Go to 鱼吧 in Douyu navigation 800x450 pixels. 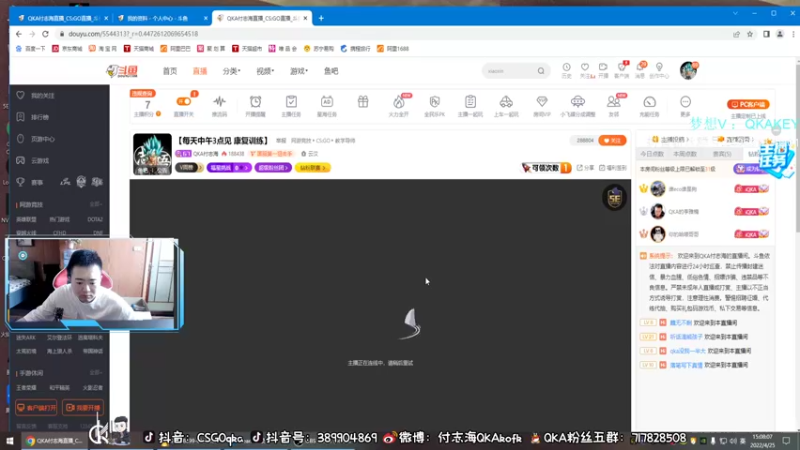tap(331, 71)
